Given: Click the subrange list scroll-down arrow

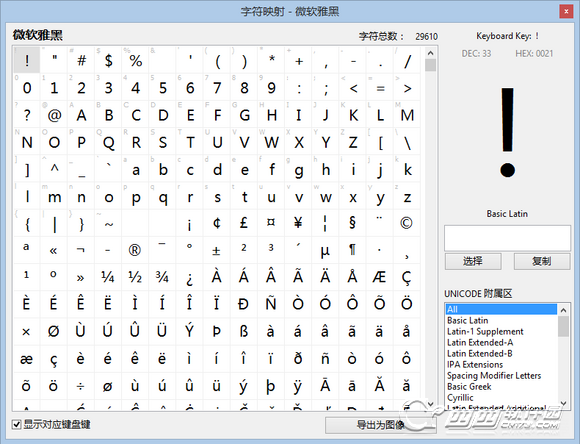Looking at the screenshot, I should (x=563, y=403).
